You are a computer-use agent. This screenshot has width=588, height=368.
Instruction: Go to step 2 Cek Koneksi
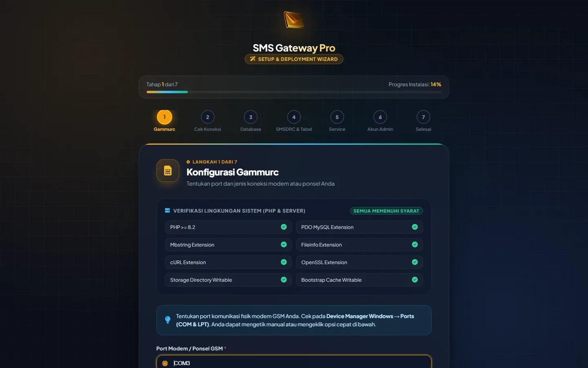(x=207, y=121)
